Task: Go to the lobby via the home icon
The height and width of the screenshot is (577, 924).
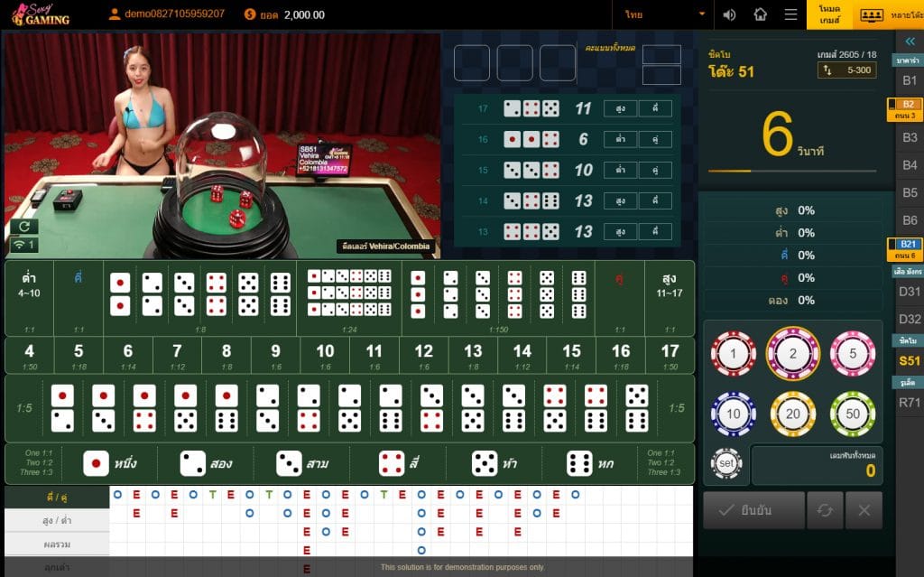Action: click(761, 14)
